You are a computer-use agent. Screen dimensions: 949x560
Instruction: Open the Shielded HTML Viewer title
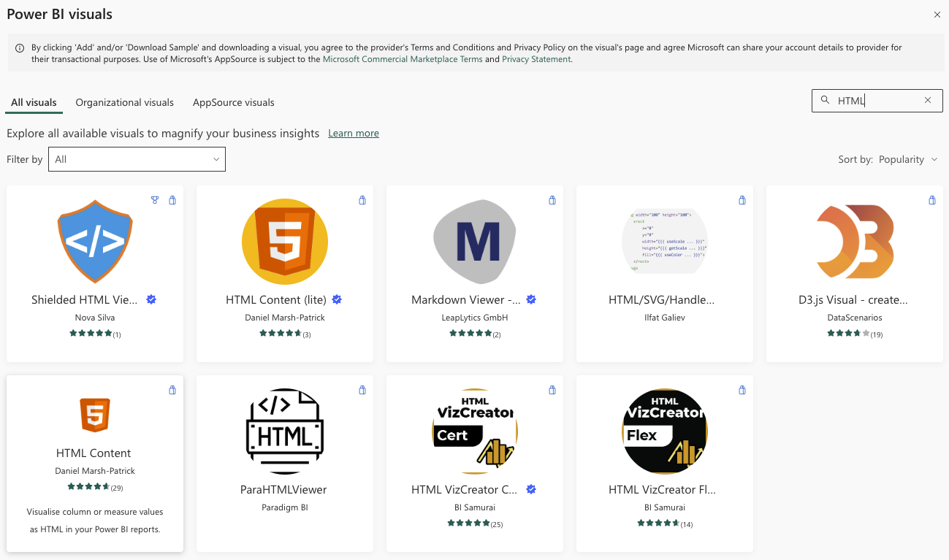[x=85, y=299]
